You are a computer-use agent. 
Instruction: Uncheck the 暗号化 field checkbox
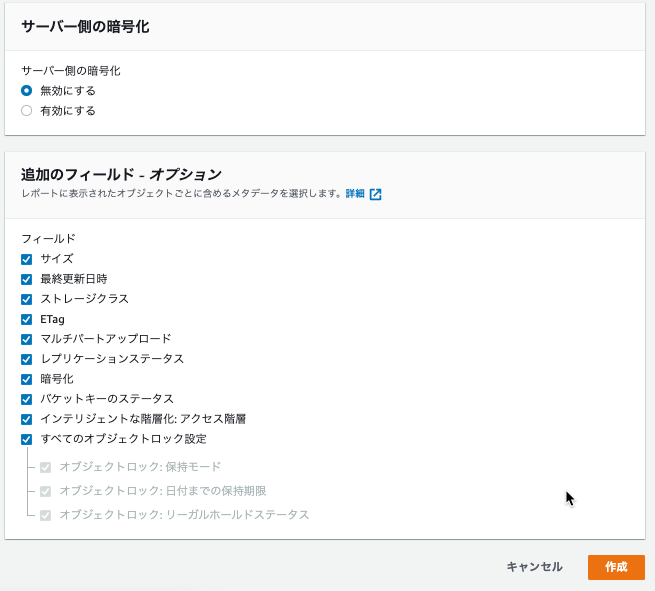pos(26,379)
